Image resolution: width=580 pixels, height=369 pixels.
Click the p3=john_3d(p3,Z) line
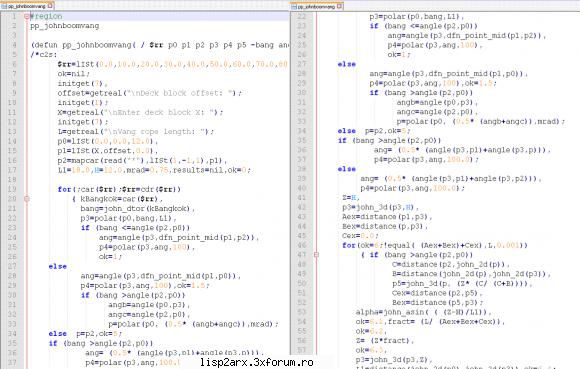tap(394, 360)
